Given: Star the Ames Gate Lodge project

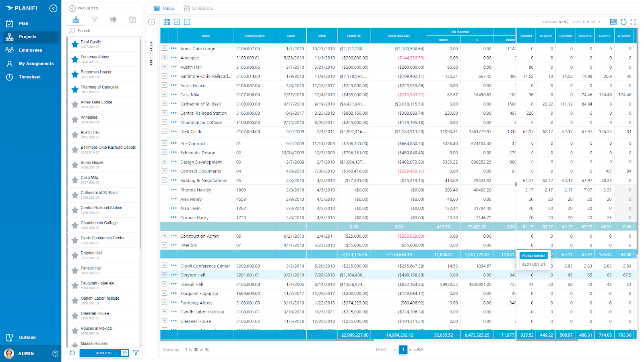Looking at the screenshot, I should tap(75, 104).
